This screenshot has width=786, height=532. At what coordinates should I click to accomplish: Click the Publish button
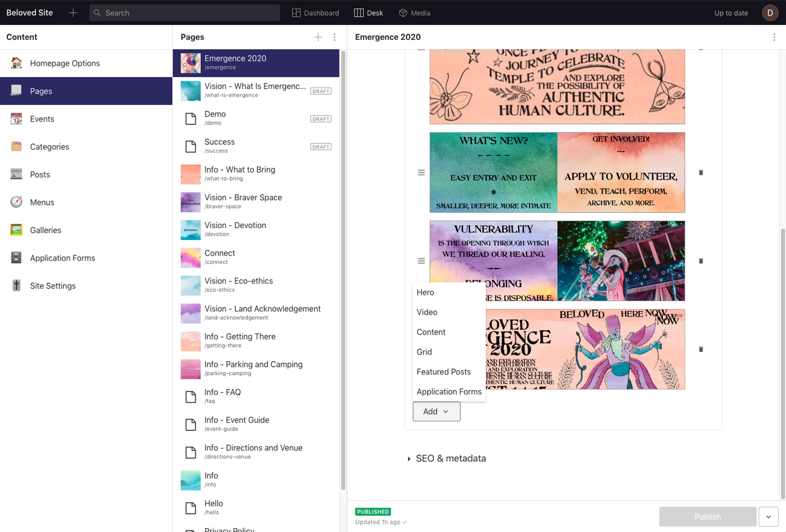(x=708, y=516)
